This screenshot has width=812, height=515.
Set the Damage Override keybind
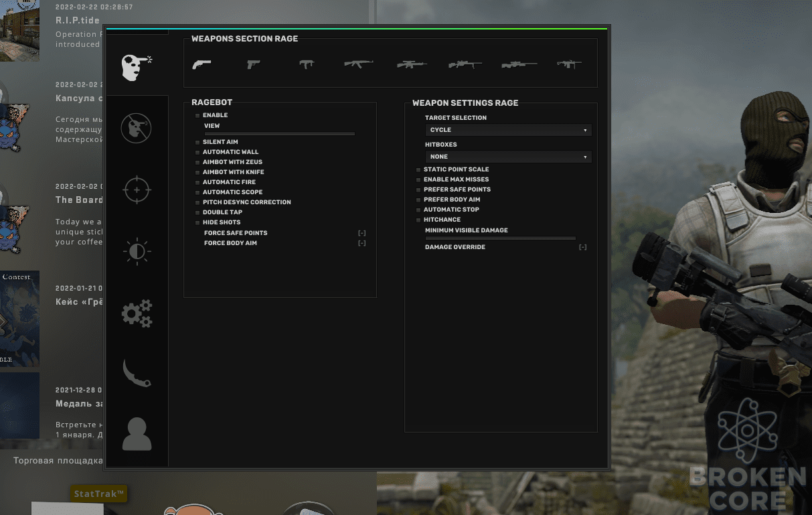coord(583,247)
